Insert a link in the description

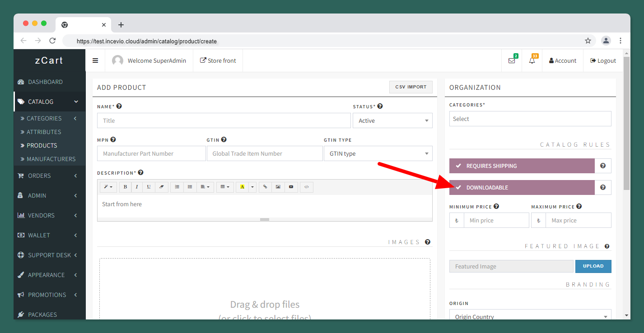[x=265, y=187]
